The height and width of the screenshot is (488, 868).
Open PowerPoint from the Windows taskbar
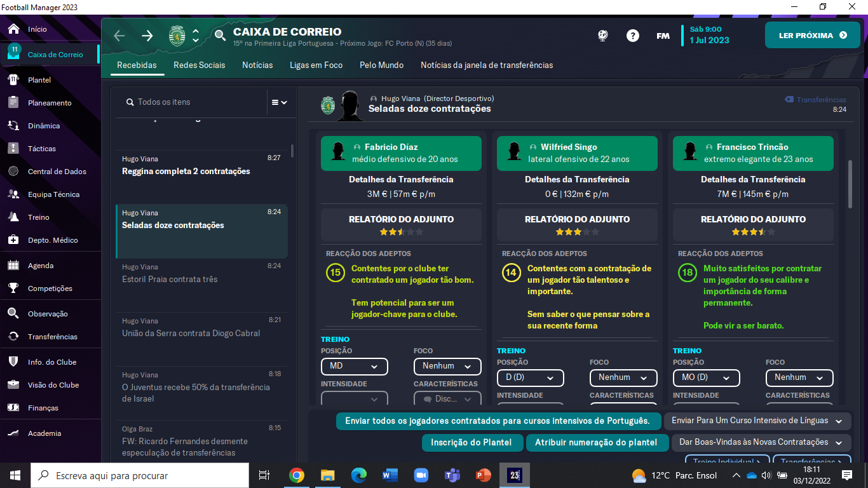click(484, 475)
